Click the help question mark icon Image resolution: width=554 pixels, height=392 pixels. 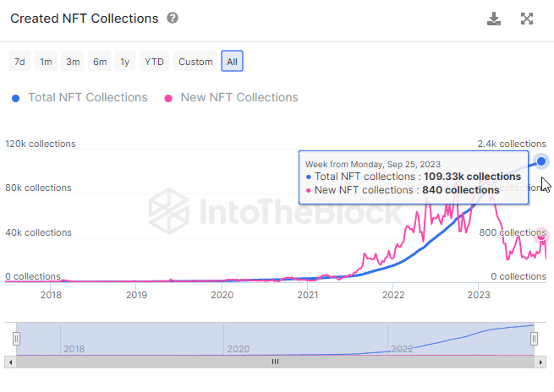point(173,18)
